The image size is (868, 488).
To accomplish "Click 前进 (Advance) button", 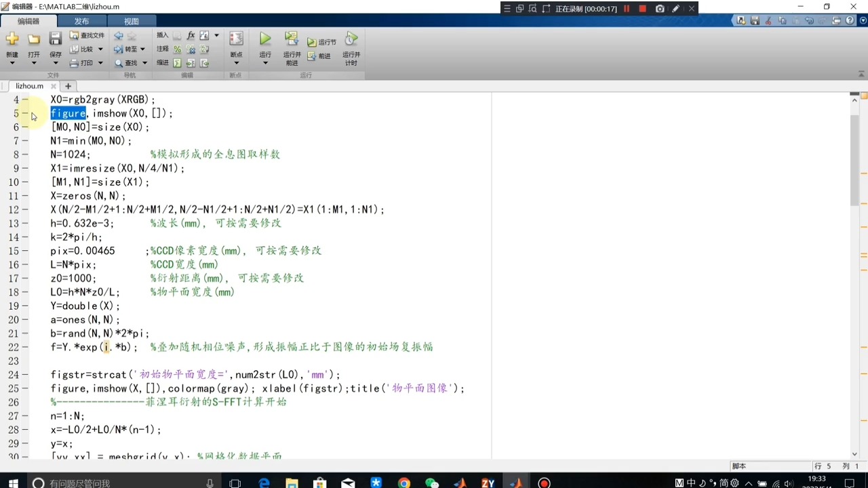I will pyautogui.click(x=319, y=56).
